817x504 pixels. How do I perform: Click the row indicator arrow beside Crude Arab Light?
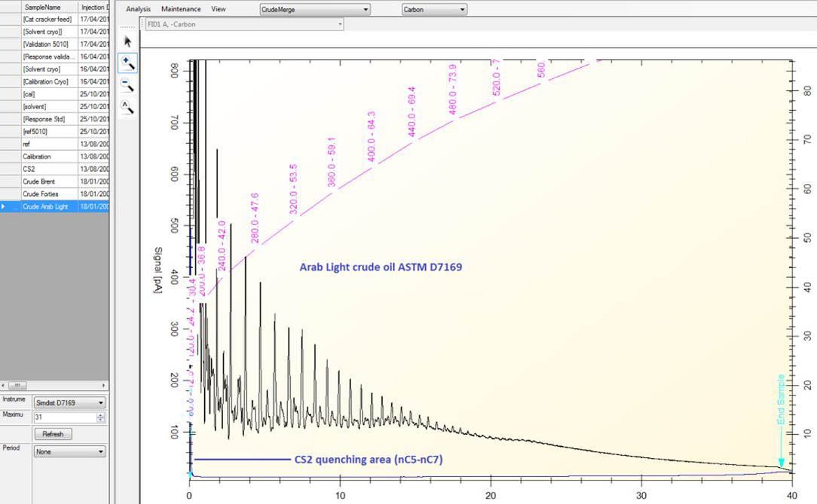(x=4, y=206)
